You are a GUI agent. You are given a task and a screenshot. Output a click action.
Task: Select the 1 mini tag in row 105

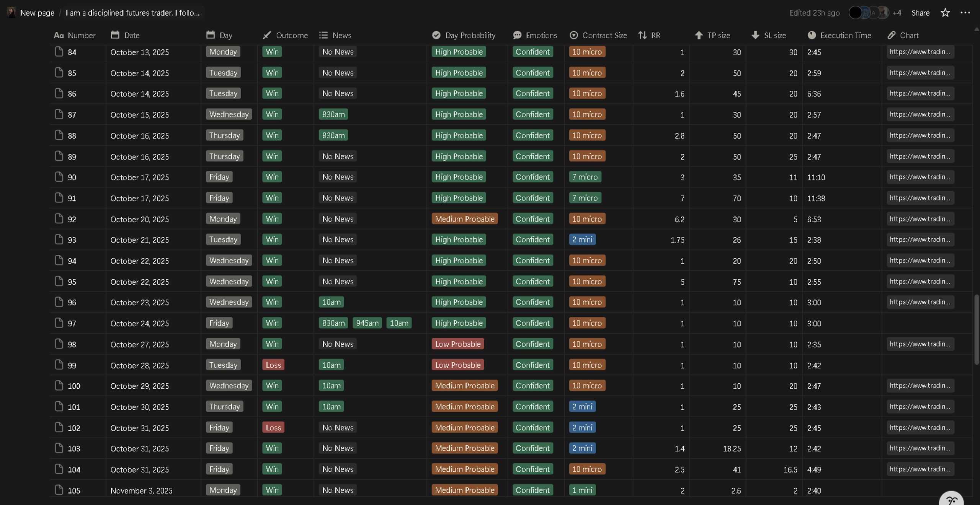582,490
